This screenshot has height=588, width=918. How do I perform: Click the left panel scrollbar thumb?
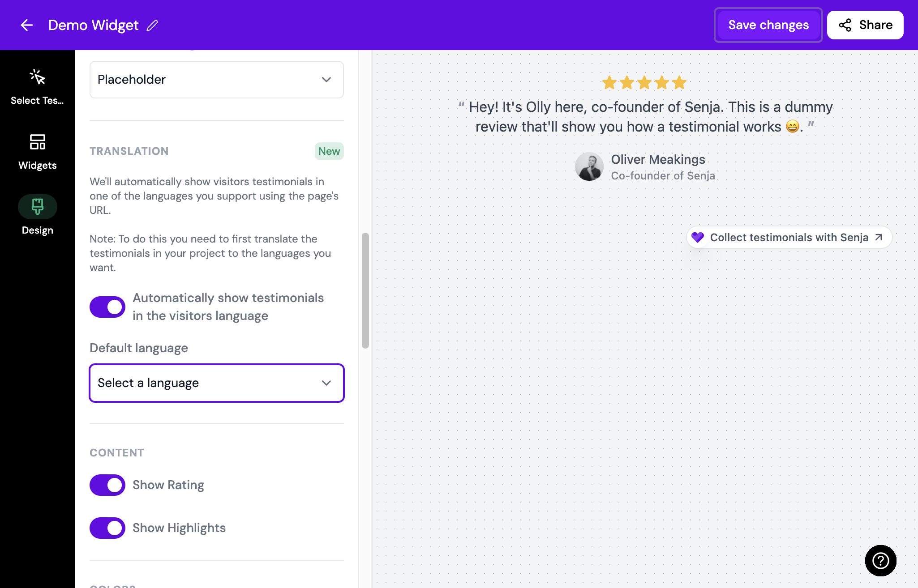(365, 290)
